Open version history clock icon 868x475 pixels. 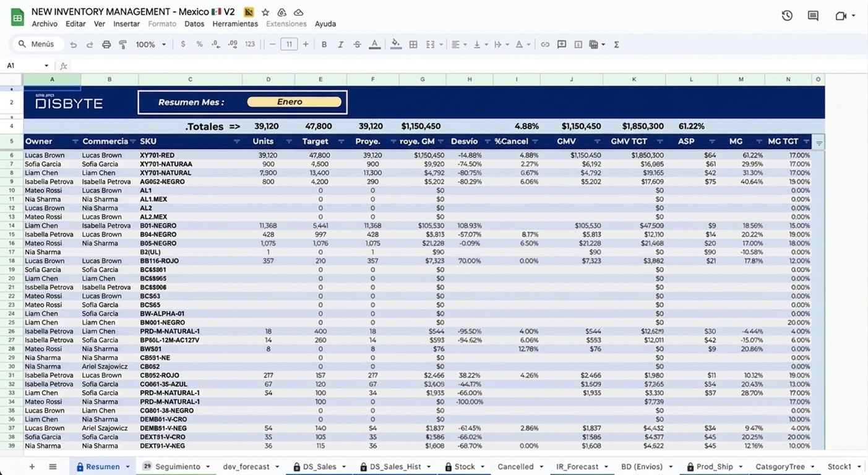coord(787,16)
